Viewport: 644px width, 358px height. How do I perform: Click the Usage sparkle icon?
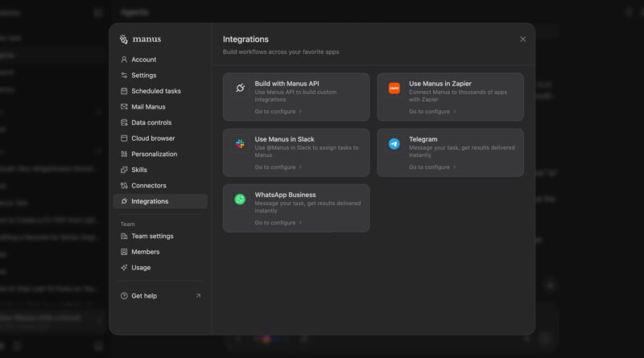124,268
